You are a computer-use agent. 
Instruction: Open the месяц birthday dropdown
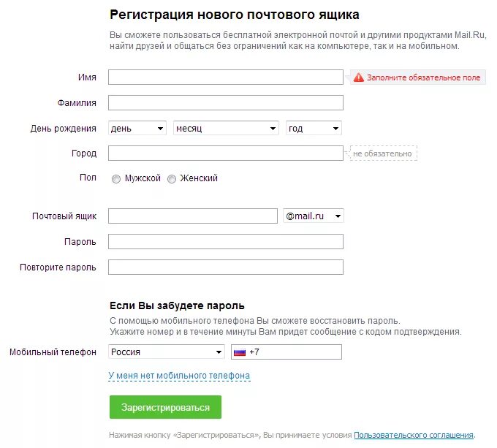pos(226,129)
